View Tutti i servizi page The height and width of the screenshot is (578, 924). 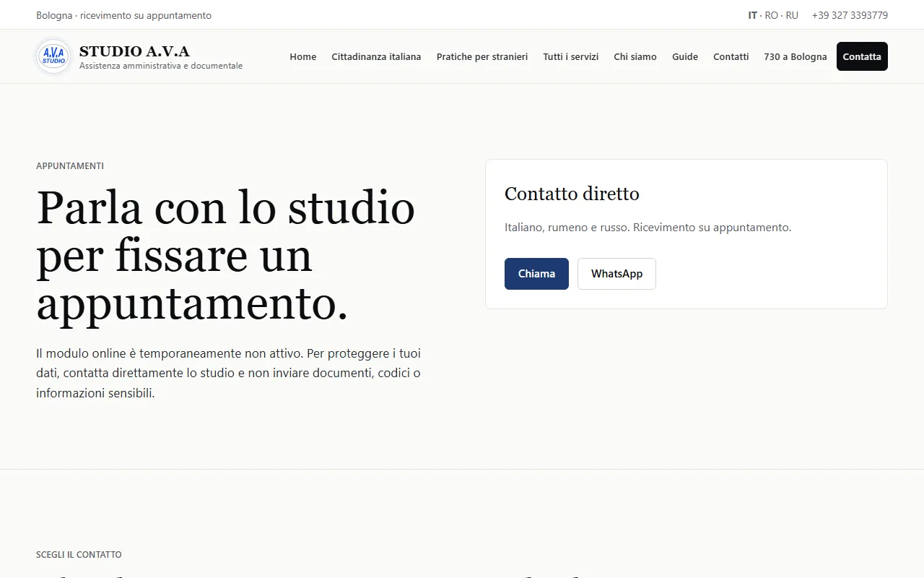571,56
